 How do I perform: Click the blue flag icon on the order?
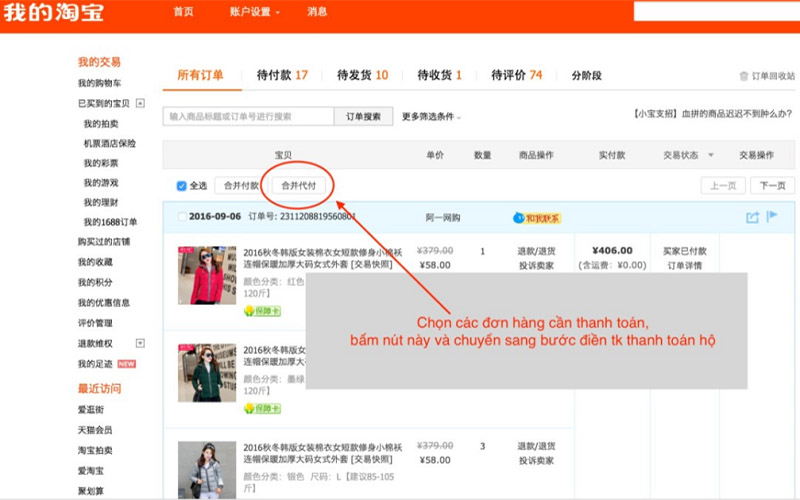[772, 217]
